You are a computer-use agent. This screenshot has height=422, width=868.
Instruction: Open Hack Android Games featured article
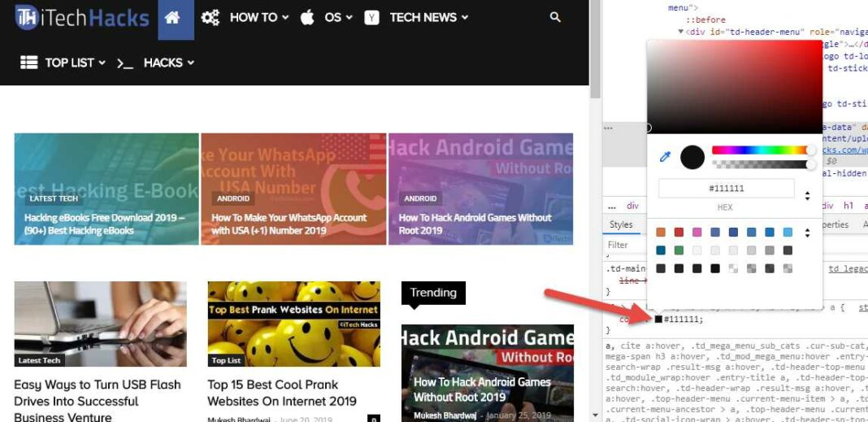475,224
